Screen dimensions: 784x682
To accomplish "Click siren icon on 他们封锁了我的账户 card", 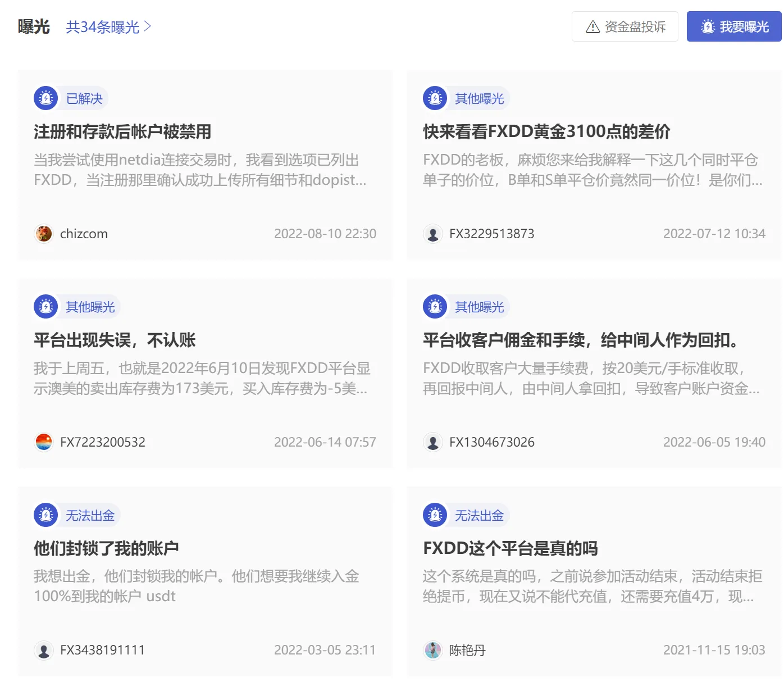I will (46, 515).
